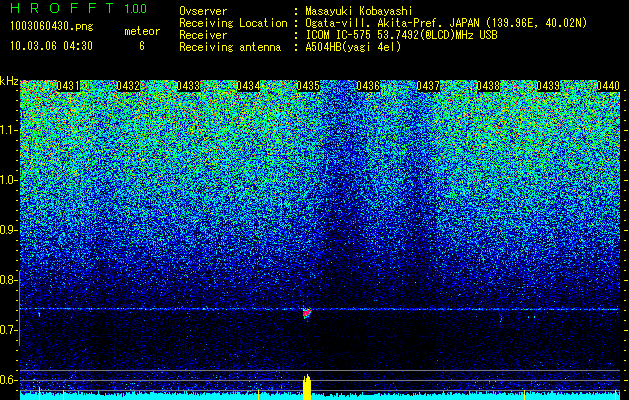Screen dimensions: 629x400
Task: Click the 0431 time marker
Action: (x=68, y=86)
